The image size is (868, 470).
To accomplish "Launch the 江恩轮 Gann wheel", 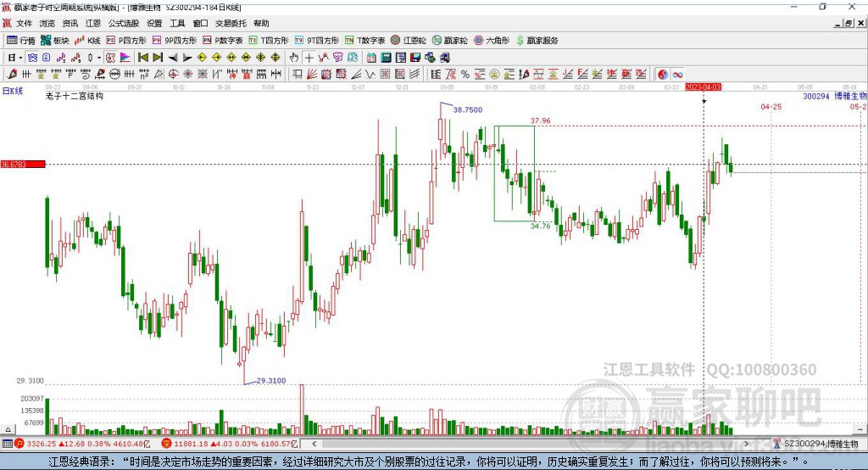I will point(409,41).
